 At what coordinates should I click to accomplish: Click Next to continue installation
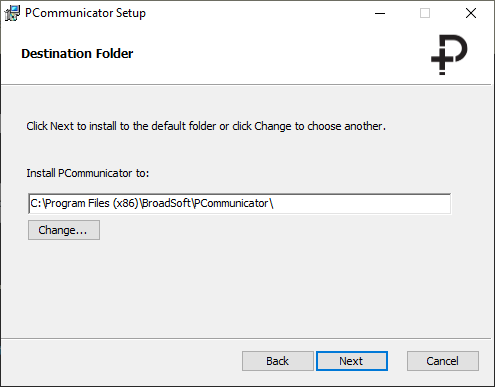pyautogui.click(x=352, y=361)
